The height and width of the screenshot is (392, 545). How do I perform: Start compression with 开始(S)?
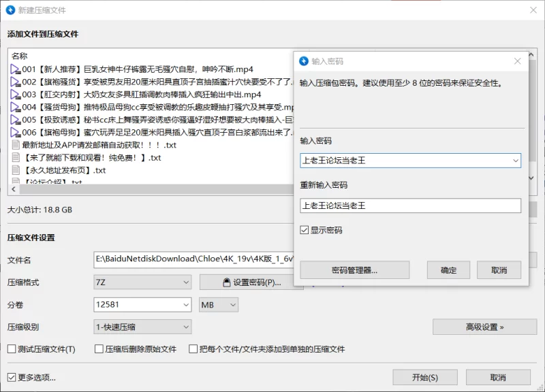coord(424,378)
